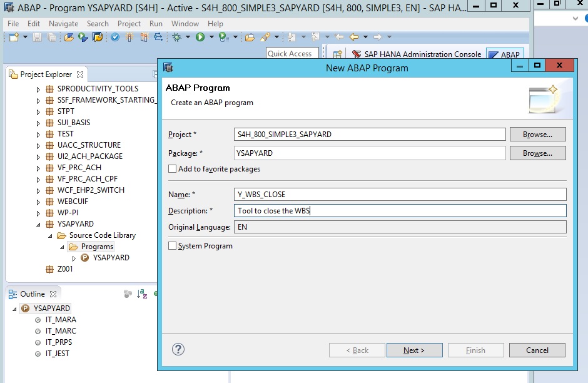Click the New wizard toolbar icon

(14, 37)
